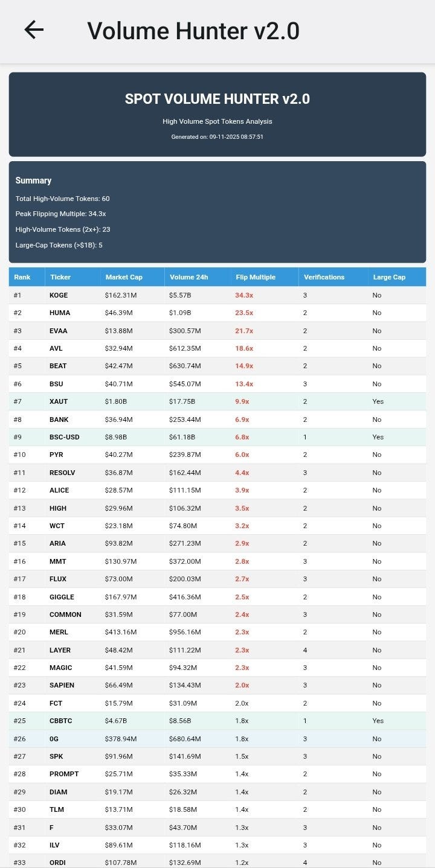Sort by the Ticker column header
Screen dimensions: 435x868
60,277
